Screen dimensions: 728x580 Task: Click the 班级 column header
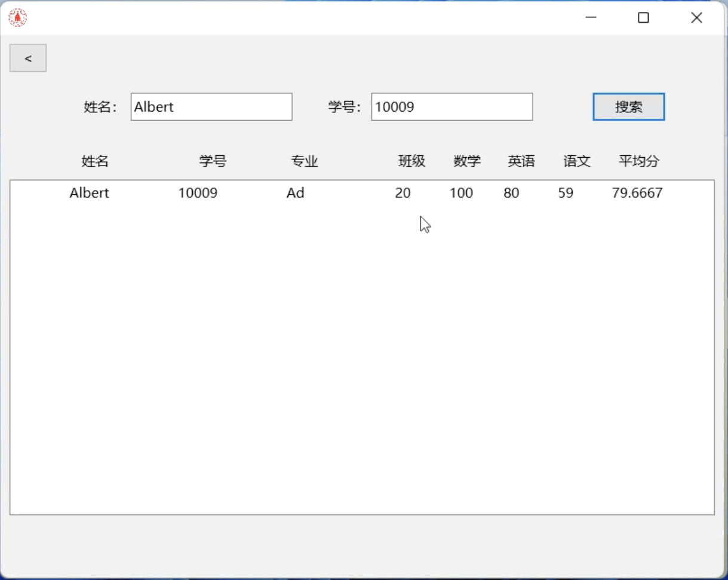tap(412, 161)
